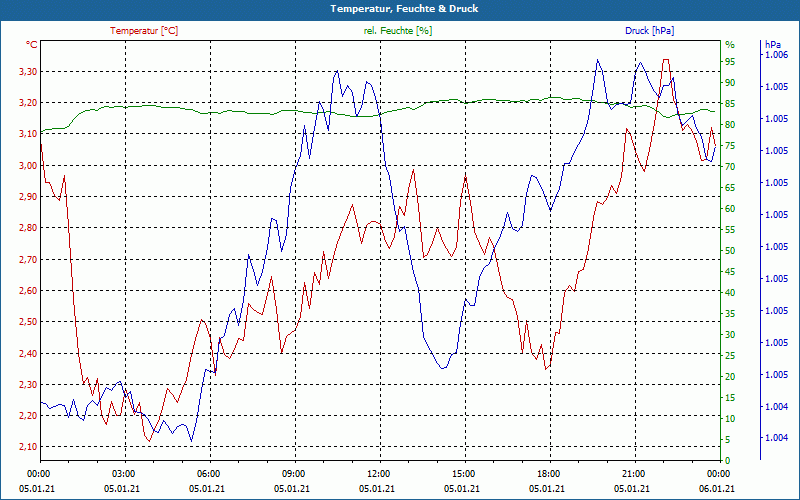The height and width of the screenshot is (500, 800).
Task: Select the green "rel. Feuchte [%]" legend label
Action: coord(397,31)
